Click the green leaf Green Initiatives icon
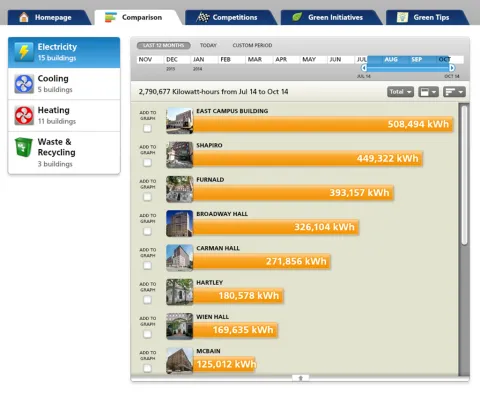This screenshot has height=395, width=480. 297,17
